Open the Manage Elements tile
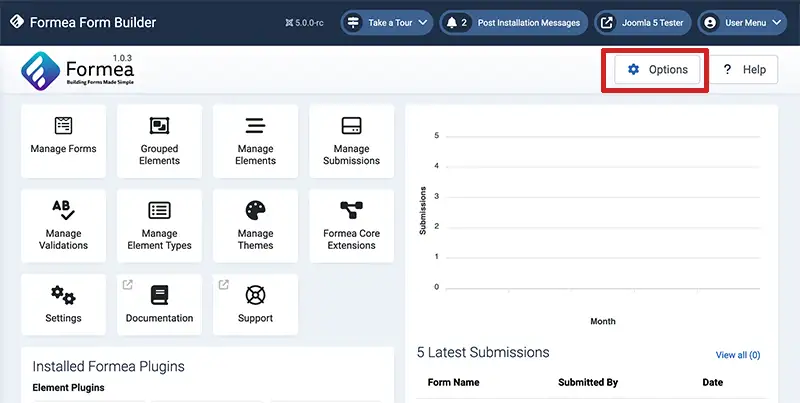This screenshot has width=800, height=403. tap(255, 141)
